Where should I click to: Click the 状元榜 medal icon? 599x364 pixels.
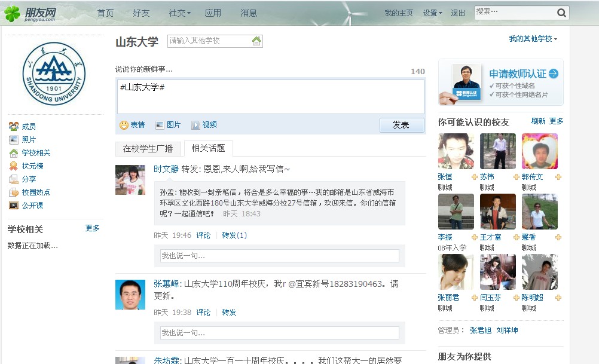tap(13, 166)
